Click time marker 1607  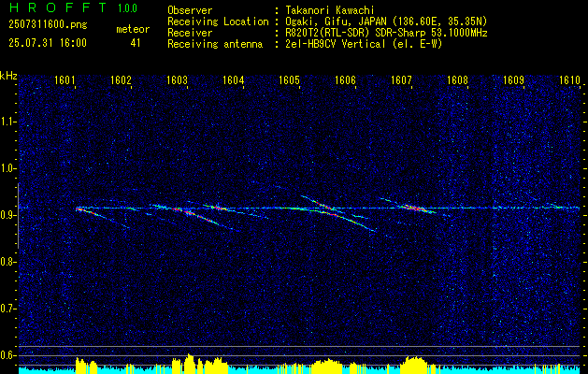pos(401,80)
